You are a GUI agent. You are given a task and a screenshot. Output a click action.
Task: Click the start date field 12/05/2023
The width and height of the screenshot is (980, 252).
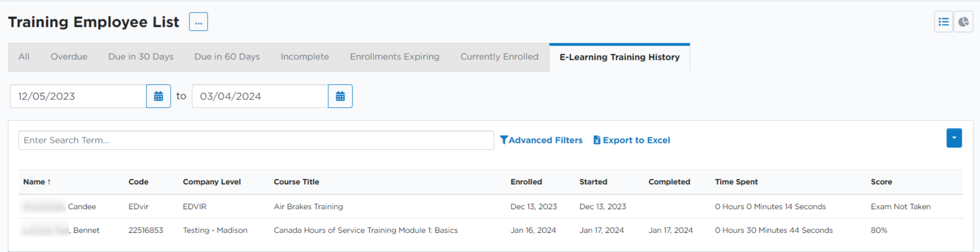coord(78,96)
